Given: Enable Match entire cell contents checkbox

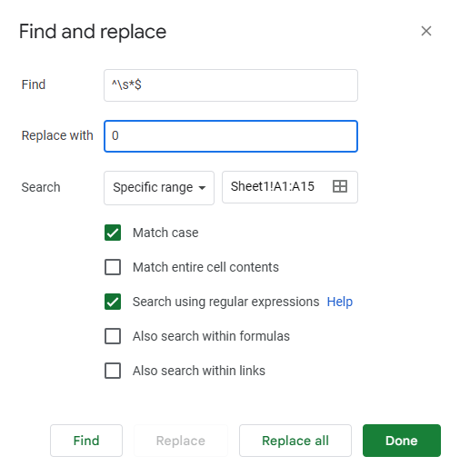Looking at the screenshot, I should coord(113,267).
